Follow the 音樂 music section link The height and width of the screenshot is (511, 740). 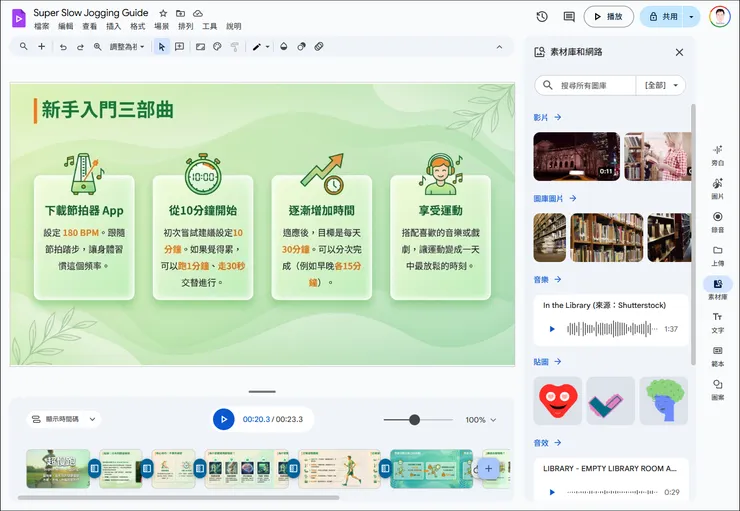tap(547, 280)
